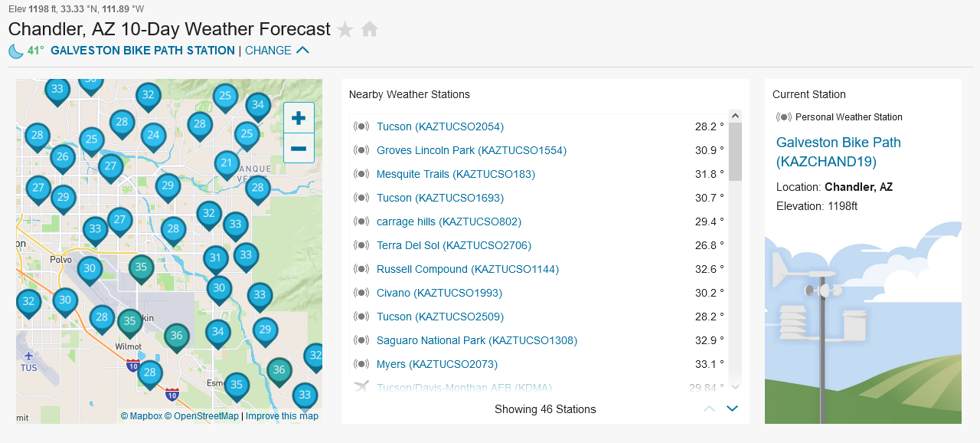Screen dimensions: 980x443
Task: Zoom out on the station map
Action: pyautogui.click(x=299, y=148)
